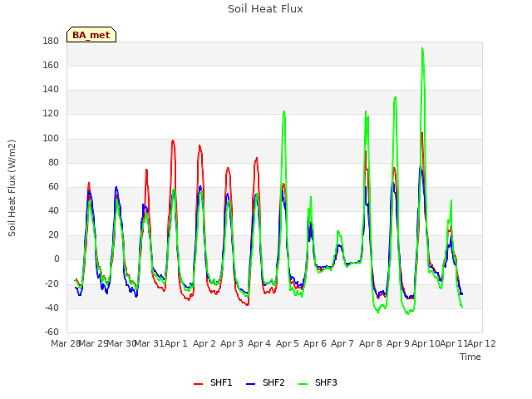Click the -40 y-axis tick label
532x399 pixels.
[52, 308]
